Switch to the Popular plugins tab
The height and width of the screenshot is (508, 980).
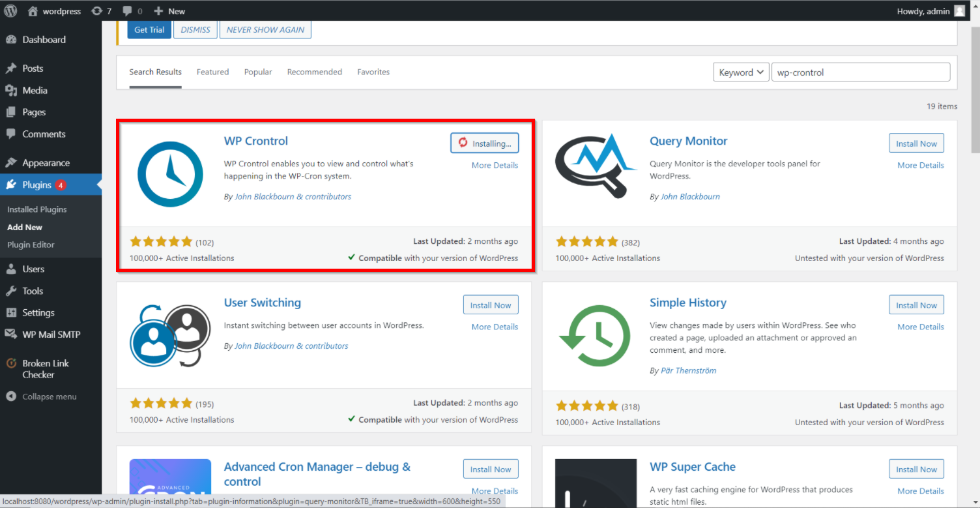[258, 72]
